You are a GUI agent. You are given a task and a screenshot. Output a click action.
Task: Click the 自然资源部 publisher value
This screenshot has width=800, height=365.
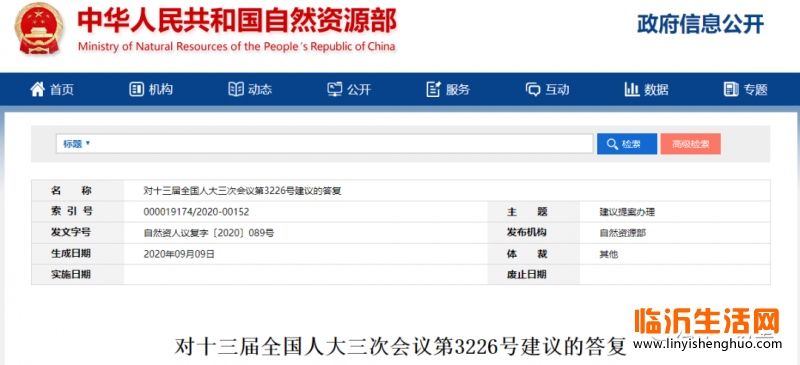622,233
